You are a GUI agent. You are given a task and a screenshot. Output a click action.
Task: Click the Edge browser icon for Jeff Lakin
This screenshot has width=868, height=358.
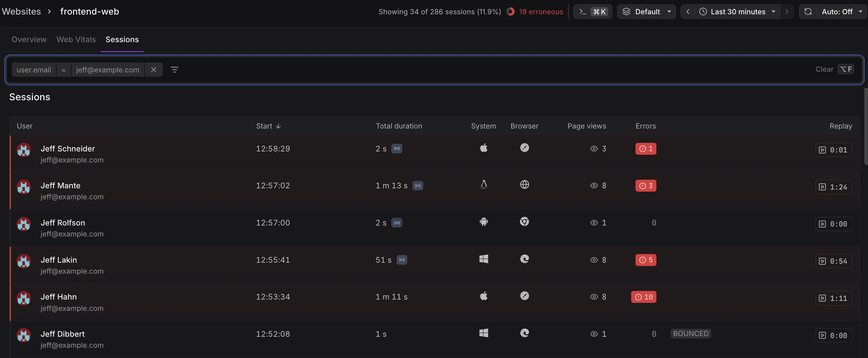pyautogui.click(x=524, y=259)
